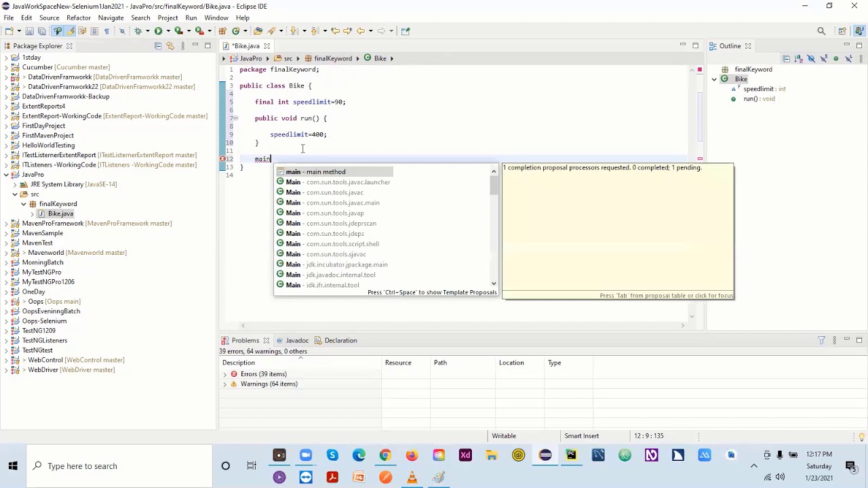Toggle Sort alphabetically in Outline view
This screenshot has width=868, height=488.
tap(799, 58)
